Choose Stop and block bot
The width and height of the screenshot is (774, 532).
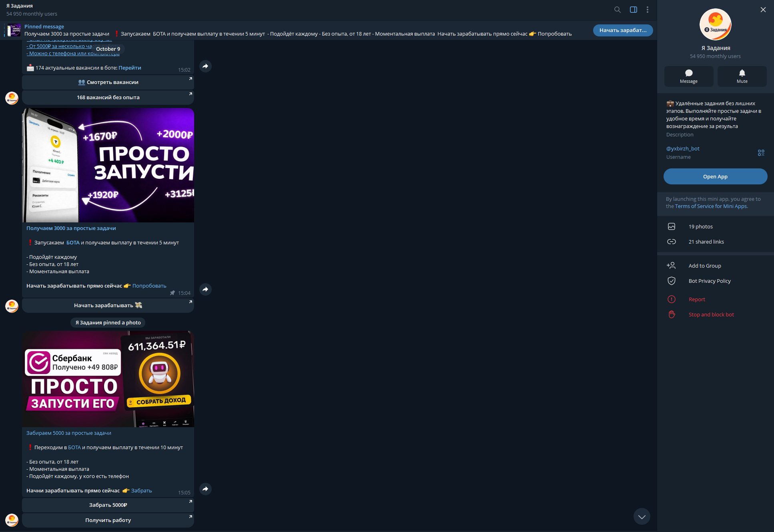715,314
